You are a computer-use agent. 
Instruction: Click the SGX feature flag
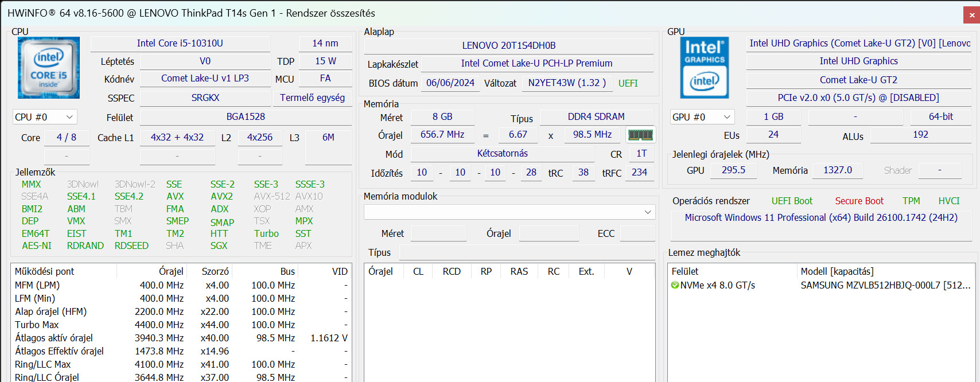(219, 245)
